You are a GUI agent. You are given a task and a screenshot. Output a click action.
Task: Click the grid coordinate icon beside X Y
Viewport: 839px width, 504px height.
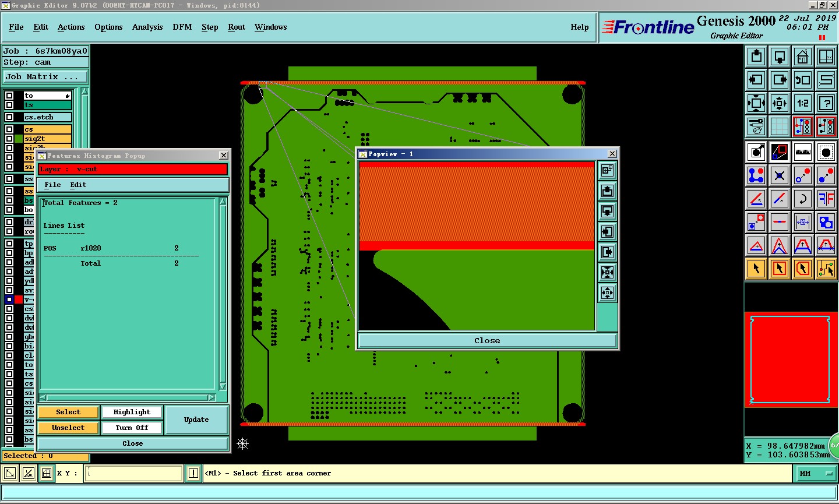pyautogui.click(x=47, y=473)
